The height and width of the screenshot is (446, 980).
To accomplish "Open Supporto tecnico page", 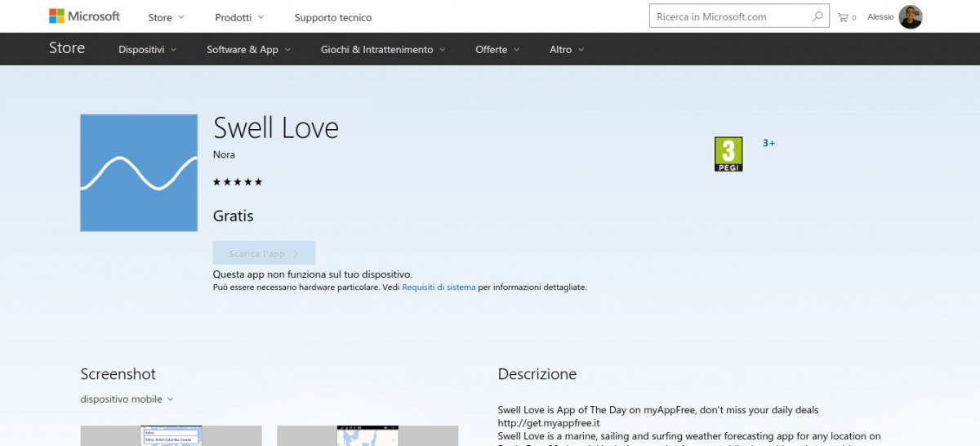I will 332,17.
